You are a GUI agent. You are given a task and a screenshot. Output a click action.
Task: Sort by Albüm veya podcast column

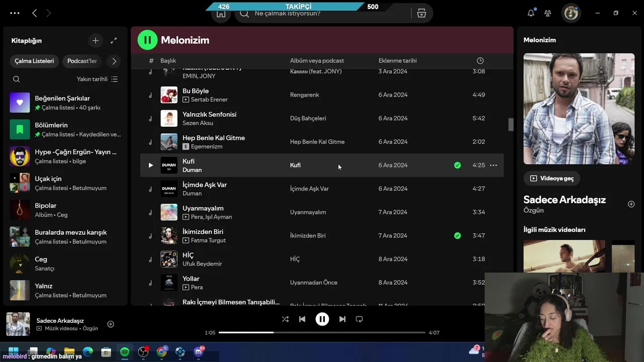point(317,60)
